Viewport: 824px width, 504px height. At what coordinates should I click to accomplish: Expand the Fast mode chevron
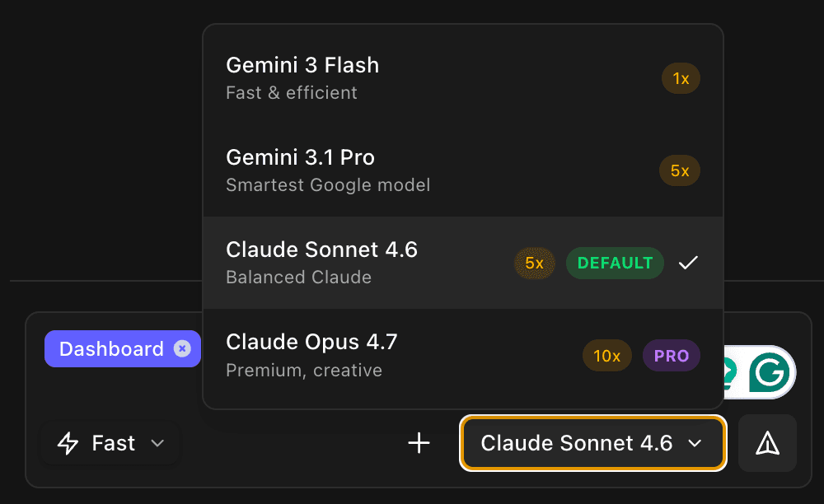click(x=157, y=443)
